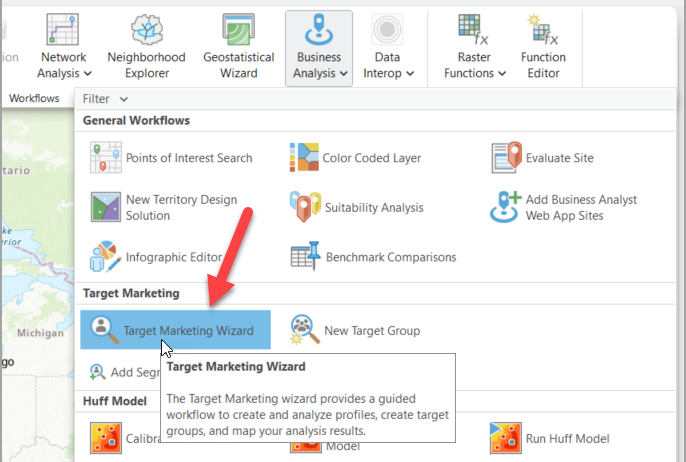
Task: Click the Huff Model section heading
Action: point(115,401)
